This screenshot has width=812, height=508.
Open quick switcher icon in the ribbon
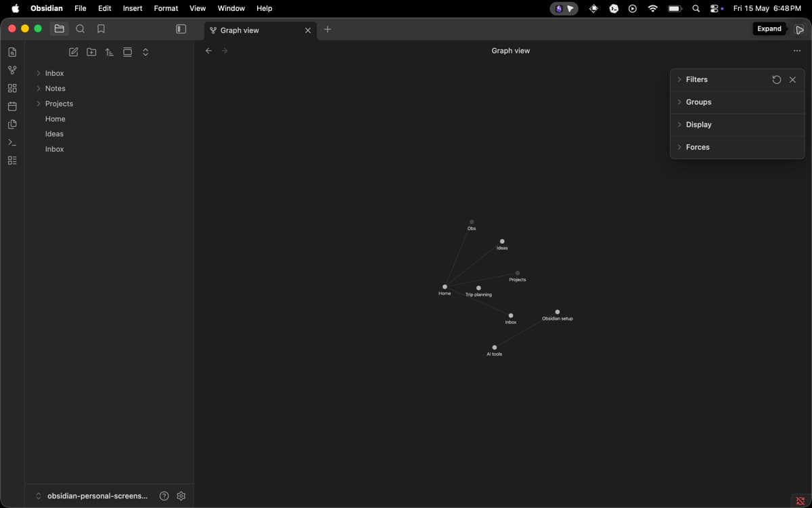(12, 52)
